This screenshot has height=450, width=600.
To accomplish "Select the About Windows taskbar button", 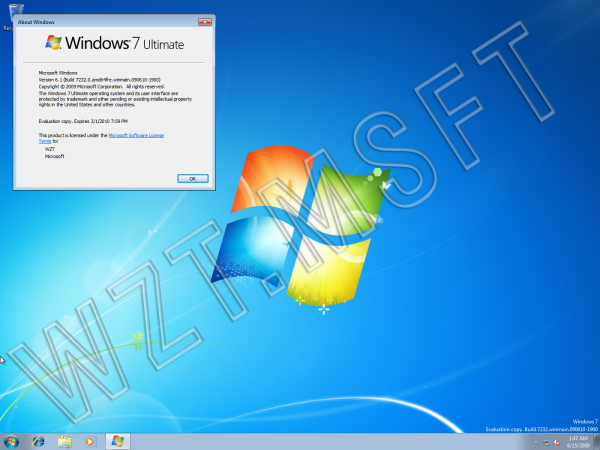I will pos(117,442).
